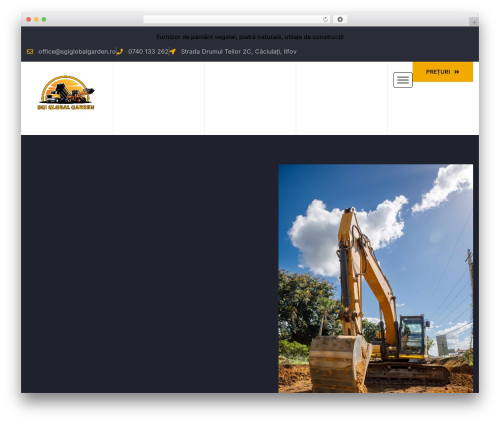
Task: Maximize the window with the green button
Action: click(44, 20)
